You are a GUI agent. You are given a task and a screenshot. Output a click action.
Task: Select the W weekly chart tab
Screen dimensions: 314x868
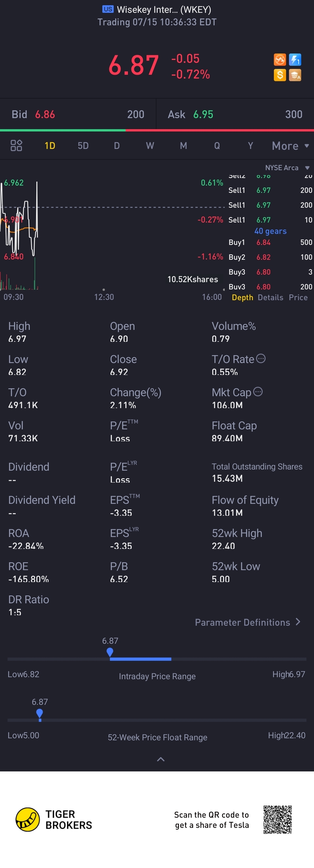pyautogui.click(x=150, y=145)
